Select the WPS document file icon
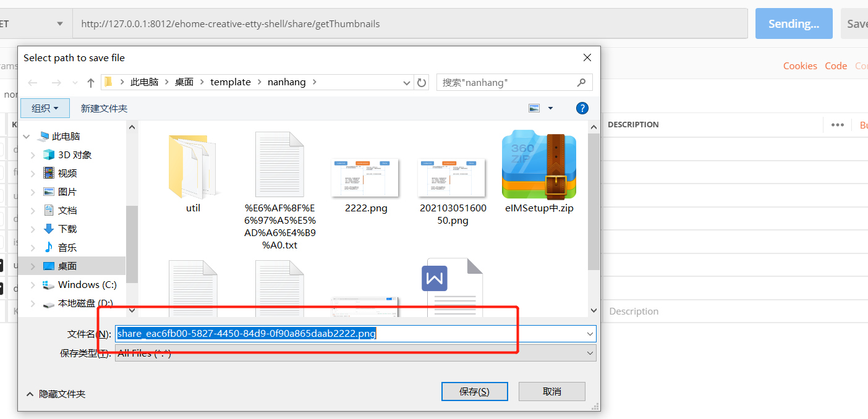868x419 pixels. click(452, 287)
